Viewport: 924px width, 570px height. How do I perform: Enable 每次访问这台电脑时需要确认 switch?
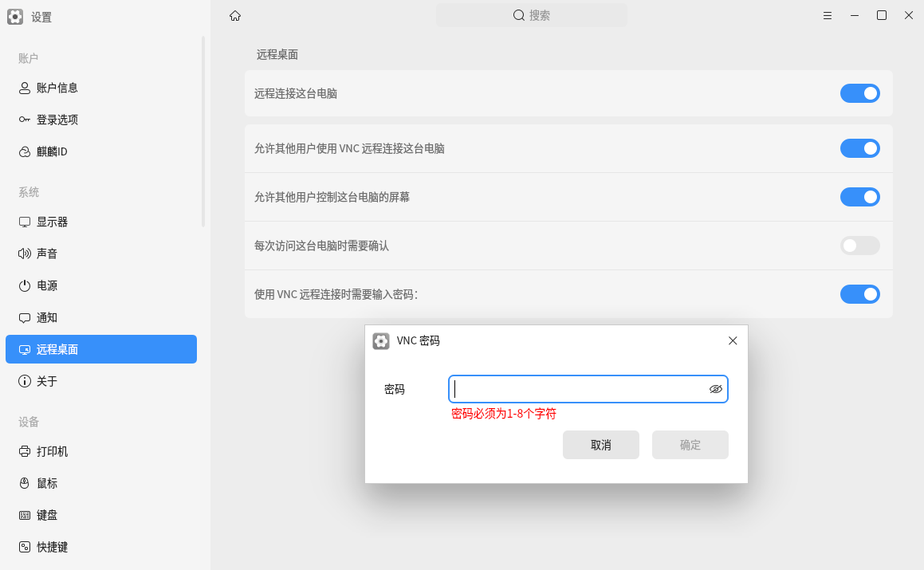(859, 246)
